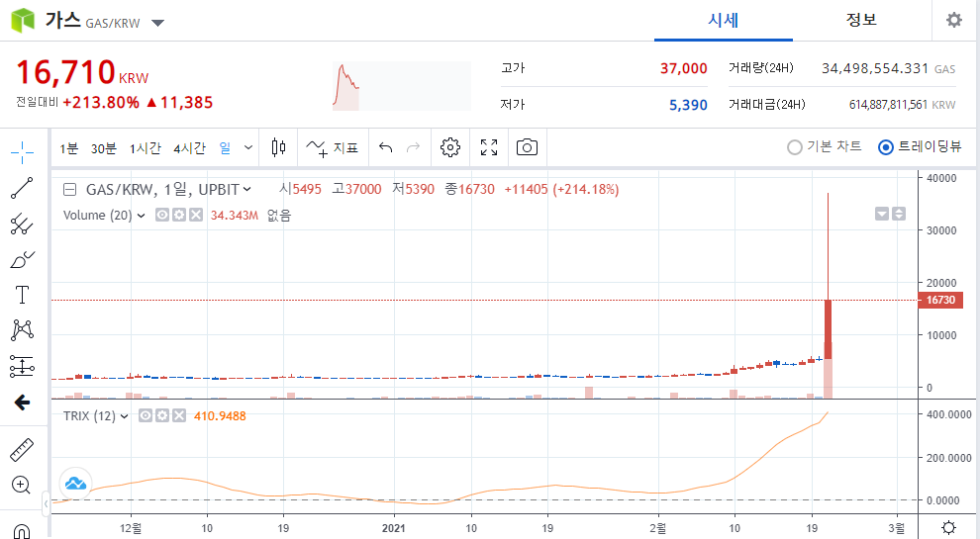Select the text annotation tool
This screenshot has width=980, height=539.
(x=22, y=295)
